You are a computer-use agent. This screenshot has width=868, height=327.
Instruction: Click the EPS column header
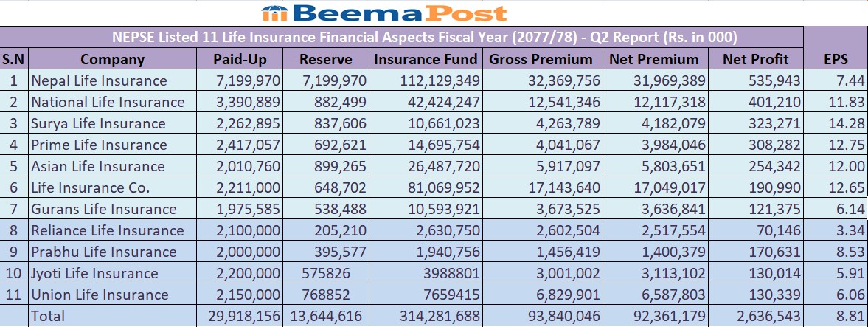point(835,59)
